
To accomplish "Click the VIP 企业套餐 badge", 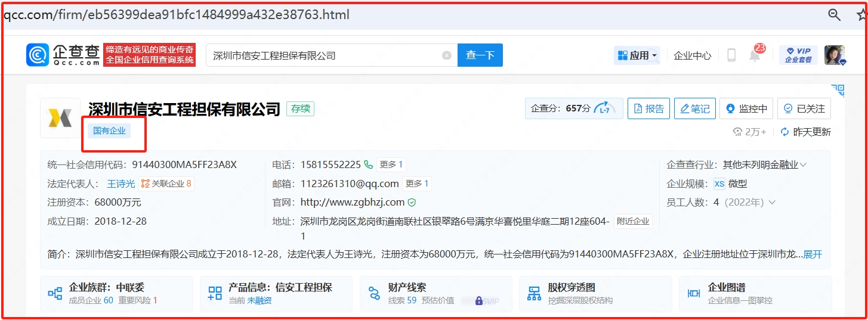I will 798,55.
